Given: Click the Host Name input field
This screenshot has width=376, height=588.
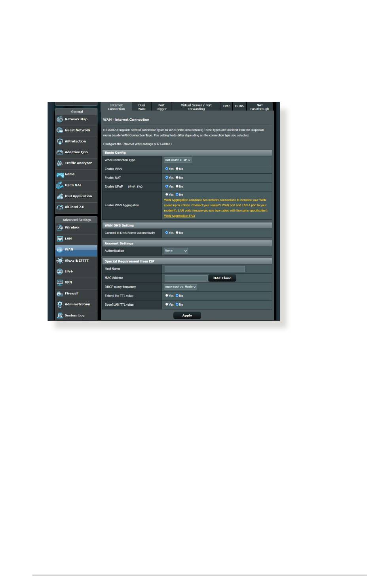Looking at the screenshot, I should point(205,269).
